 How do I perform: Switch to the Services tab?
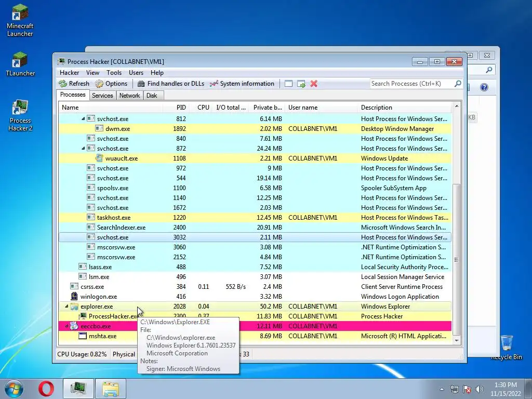pyautogui.click(x=102, y=96)
